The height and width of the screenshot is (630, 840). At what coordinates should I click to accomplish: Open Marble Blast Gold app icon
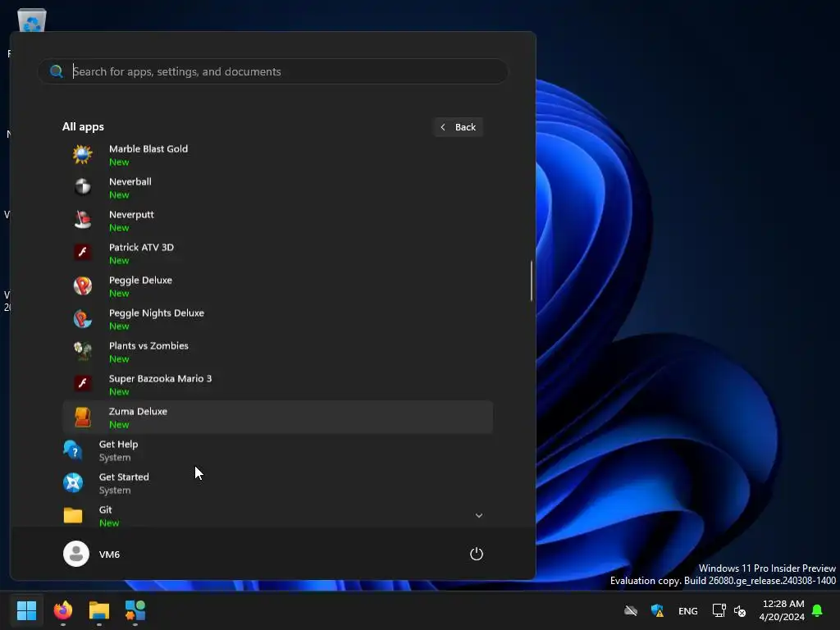(83, 154)
